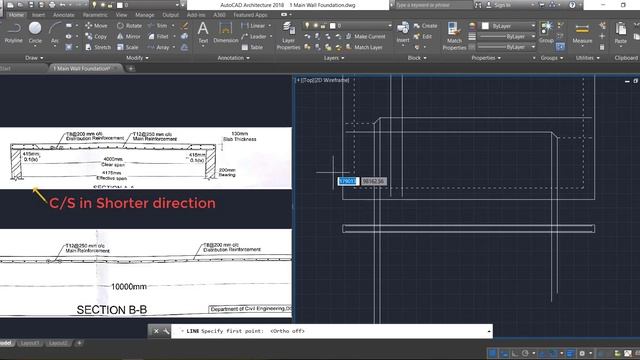
Task: Click the Rotate tool
Action: click(x=129, y=26)
